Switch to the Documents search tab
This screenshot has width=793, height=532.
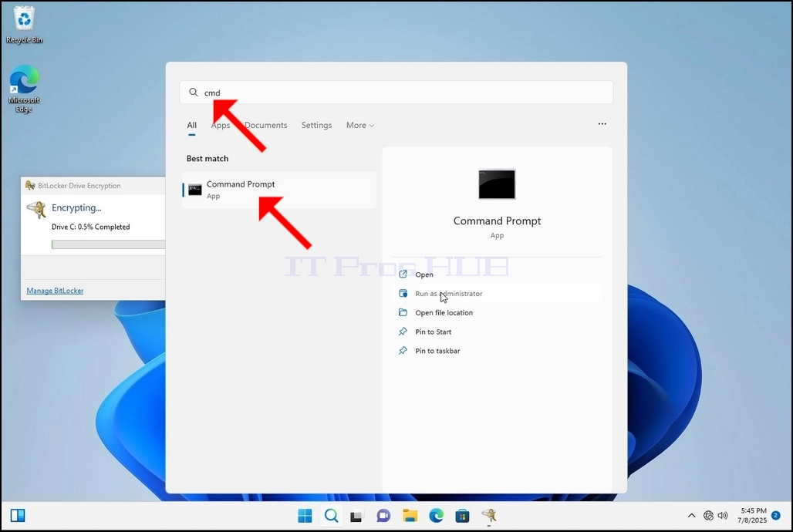(x=265, y=125)
